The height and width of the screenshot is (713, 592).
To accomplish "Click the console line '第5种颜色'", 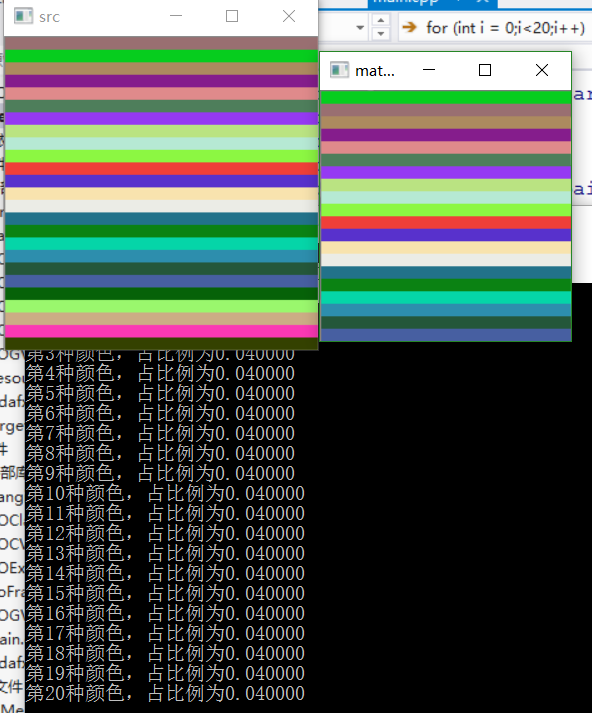I will (x=160, y=394).
